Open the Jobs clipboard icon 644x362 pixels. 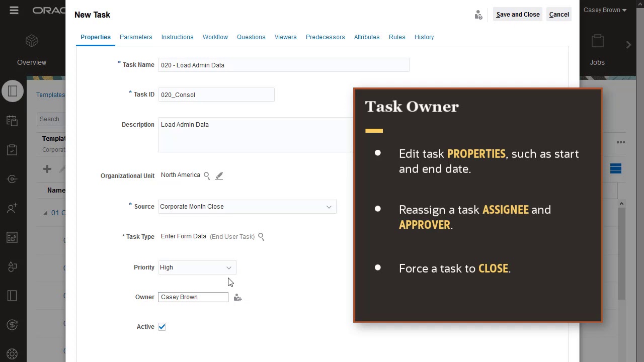597,41
